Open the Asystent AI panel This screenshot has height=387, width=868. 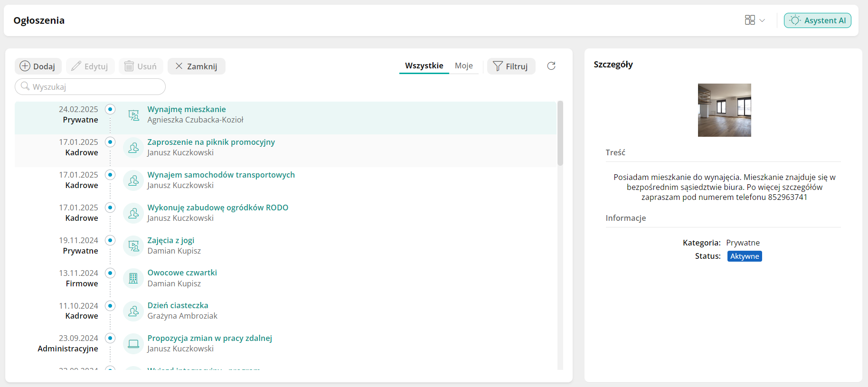[817, 20]
